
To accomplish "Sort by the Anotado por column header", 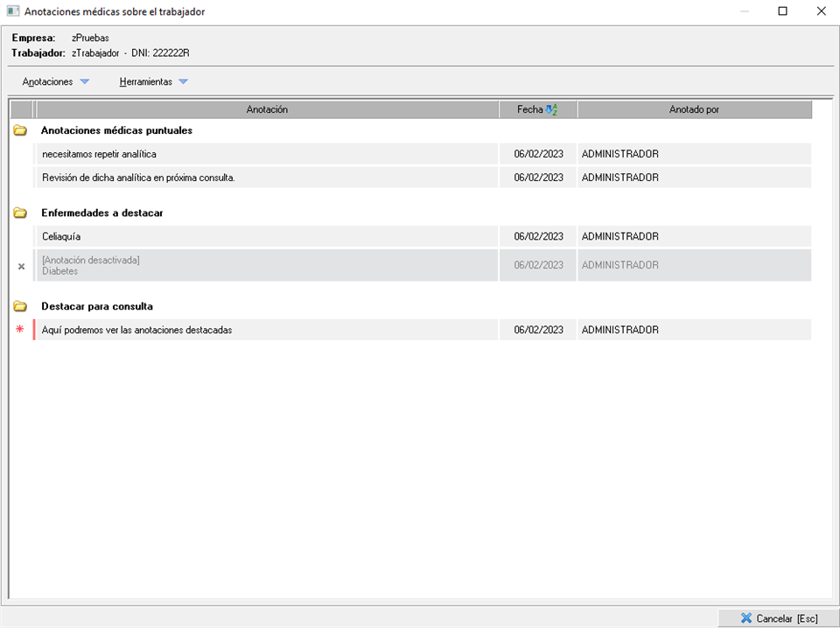I will [x=694, y=109].
